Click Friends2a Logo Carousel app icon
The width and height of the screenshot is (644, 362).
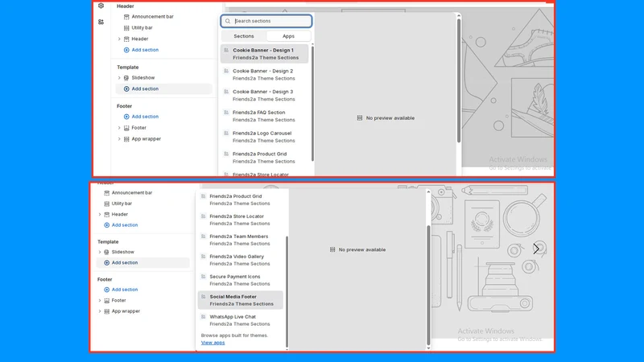(x=226, y=133)
